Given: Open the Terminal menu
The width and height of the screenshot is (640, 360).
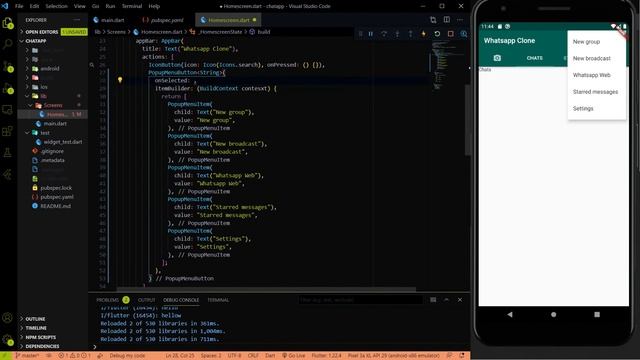Looking at the screenshot, I should click(132, 6).
